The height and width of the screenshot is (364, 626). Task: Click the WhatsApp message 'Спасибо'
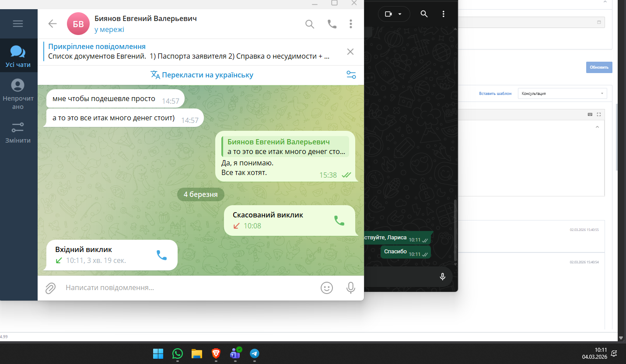[x=406, y=252]
